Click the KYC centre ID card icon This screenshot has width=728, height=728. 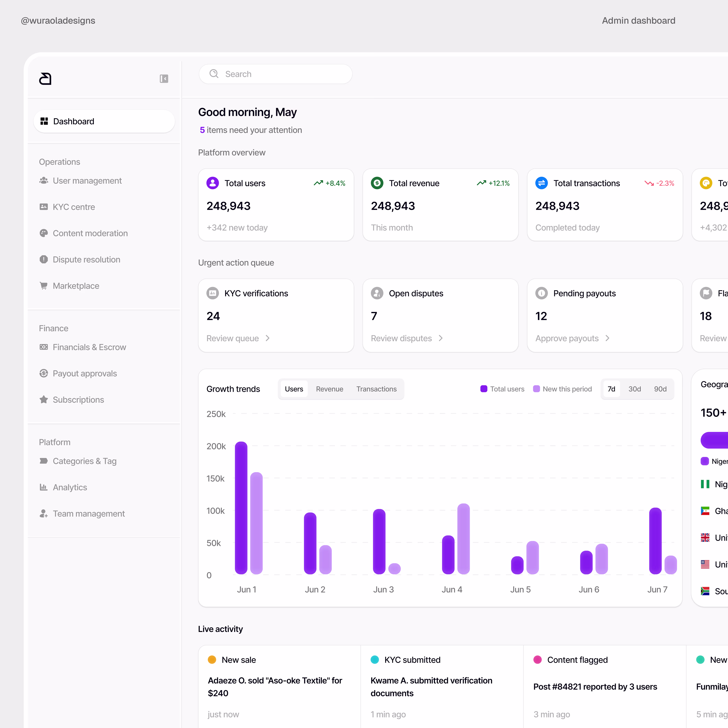pyautogui.click(x=44, y=207)
